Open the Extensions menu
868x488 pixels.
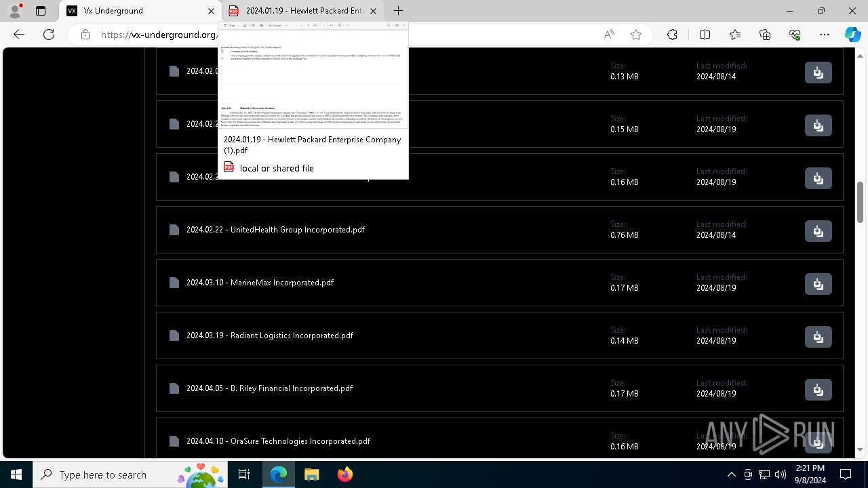click(x=672, y=35)
